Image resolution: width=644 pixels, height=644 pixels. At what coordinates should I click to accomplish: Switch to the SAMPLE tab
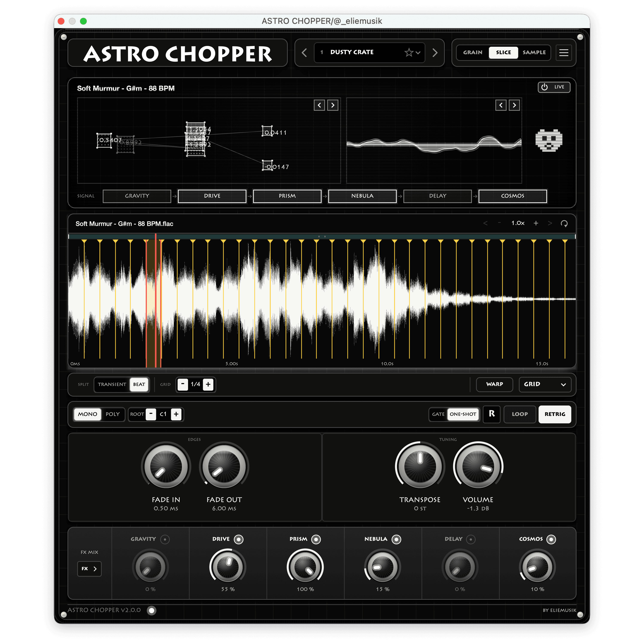point(534,52)
